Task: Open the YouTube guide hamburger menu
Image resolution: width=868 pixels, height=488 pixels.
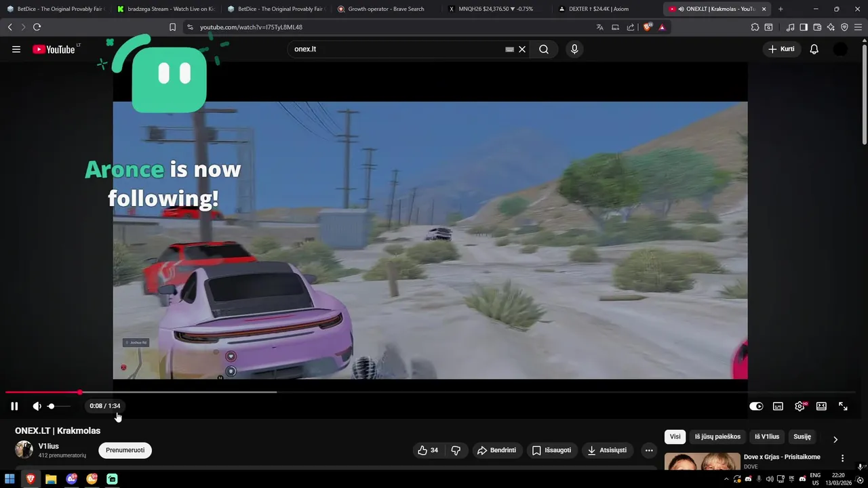Action: [16, 49]
